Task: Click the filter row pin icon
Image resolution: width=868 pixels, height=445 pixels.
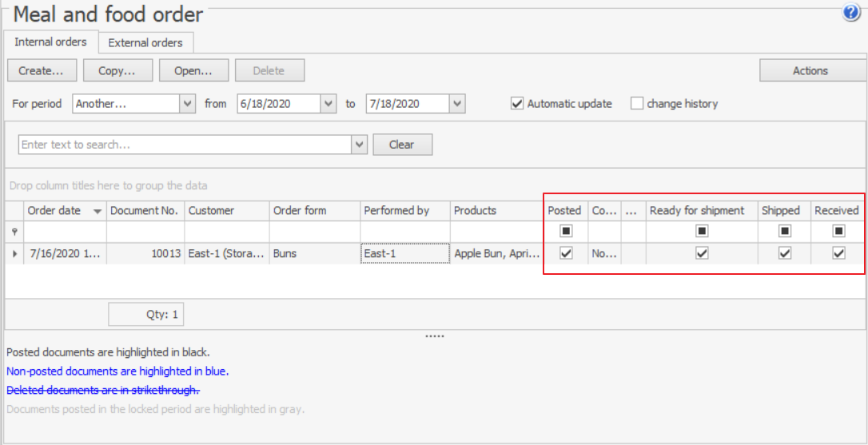Action: click(x=14, y=232)
